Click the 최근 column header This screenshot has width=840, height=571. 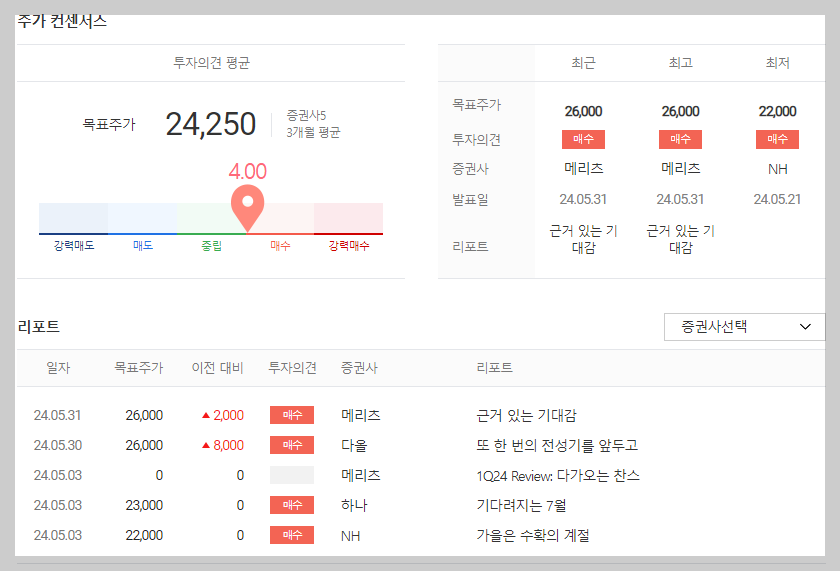pos(583,63)
